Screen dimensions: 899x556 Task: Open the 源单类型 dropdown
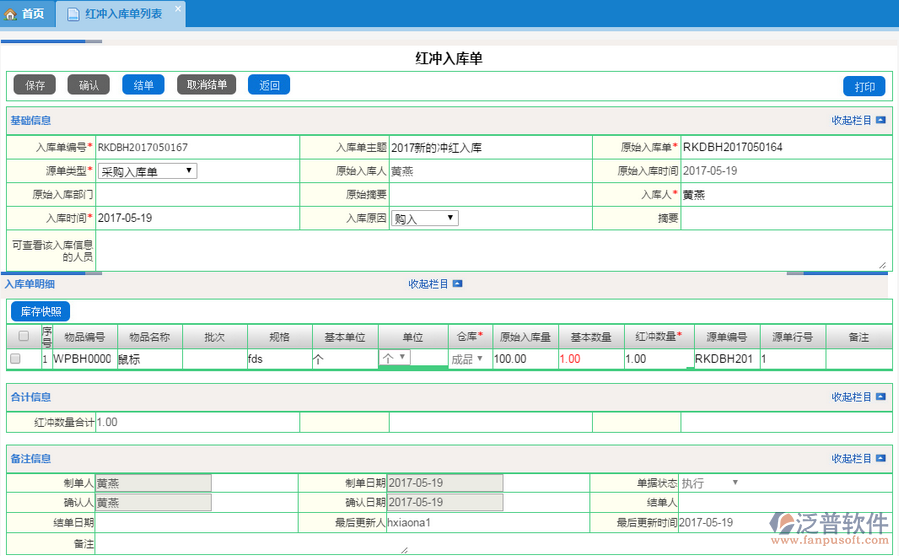(147, 171)
